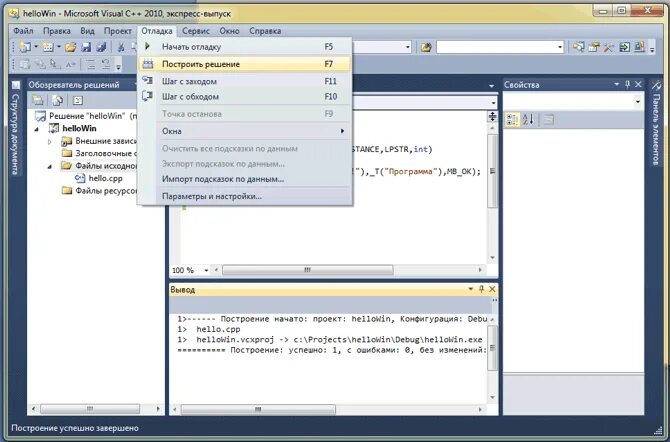Click the Alphabetical sort icon in Properties
This screenshot has height=442, width=670.
point(528,120)
